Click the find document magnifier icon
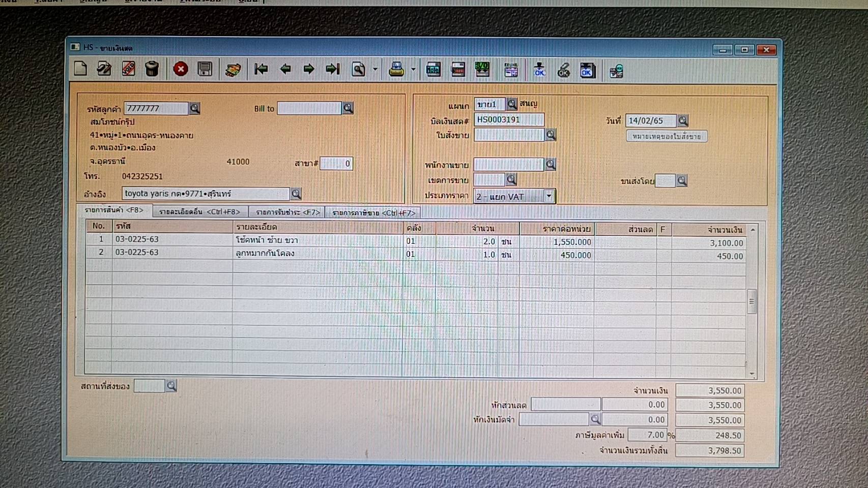This screenshot has height=488, width=868. click(x=358, y=69)
